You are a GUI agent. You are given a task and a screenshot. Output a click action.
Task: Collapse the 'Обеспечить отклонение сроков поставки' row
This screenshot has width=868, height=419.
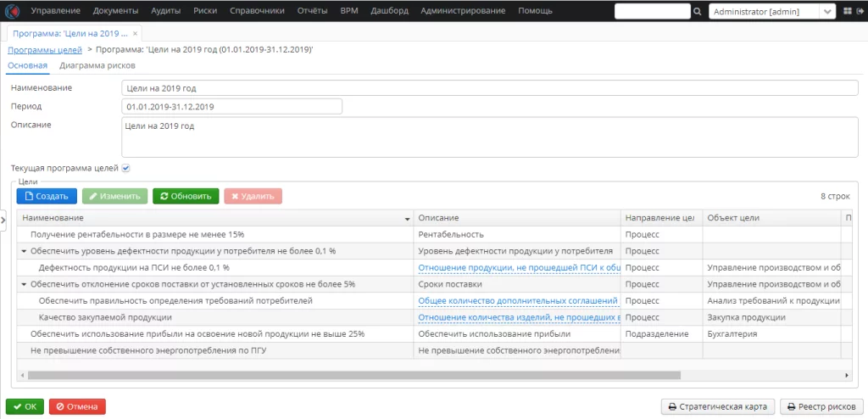coord(24,284)
